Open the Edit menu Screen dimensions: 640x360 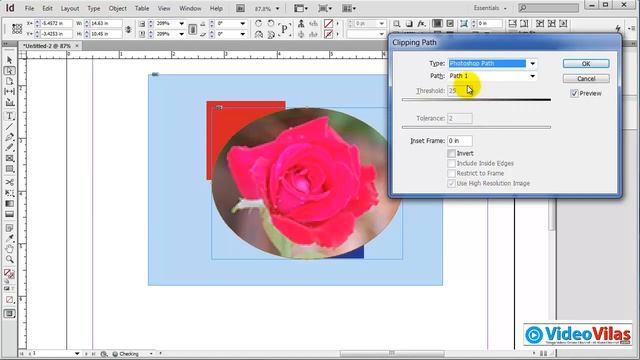point(47,8)
